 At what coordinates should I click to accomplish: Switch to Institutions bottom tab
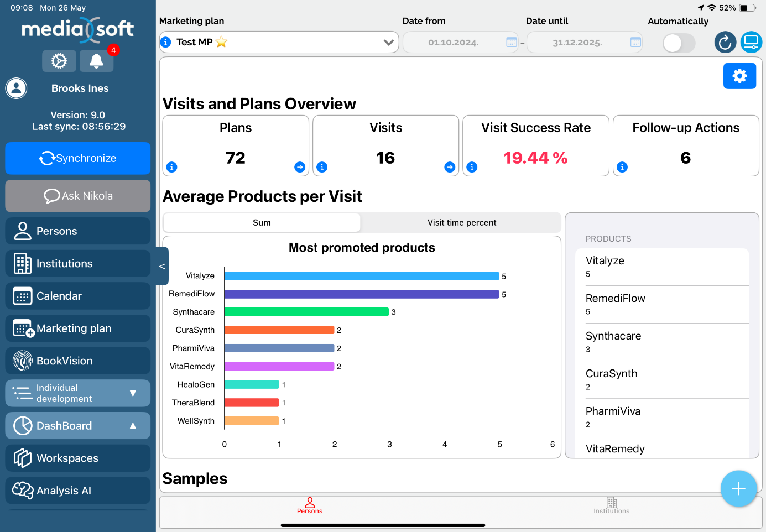click(x=611, y=505)
